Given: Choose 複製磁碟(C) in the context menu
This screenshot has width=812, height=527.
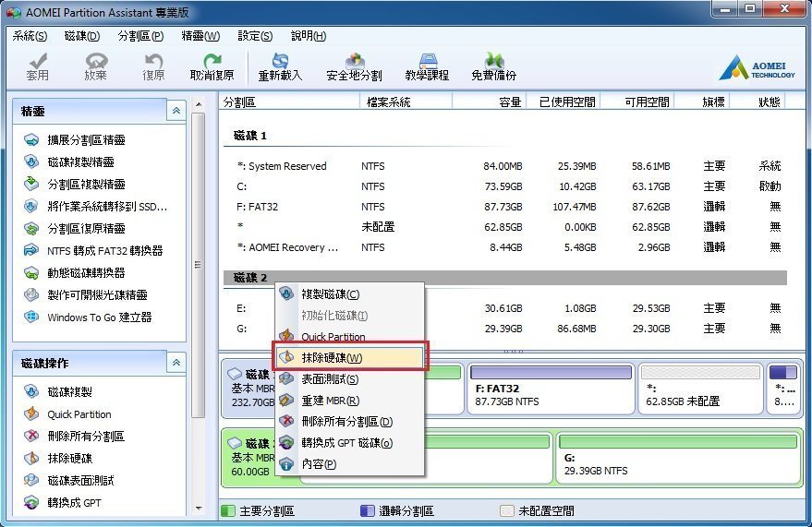Looking at the screenshot, I should tap(349, 294).
